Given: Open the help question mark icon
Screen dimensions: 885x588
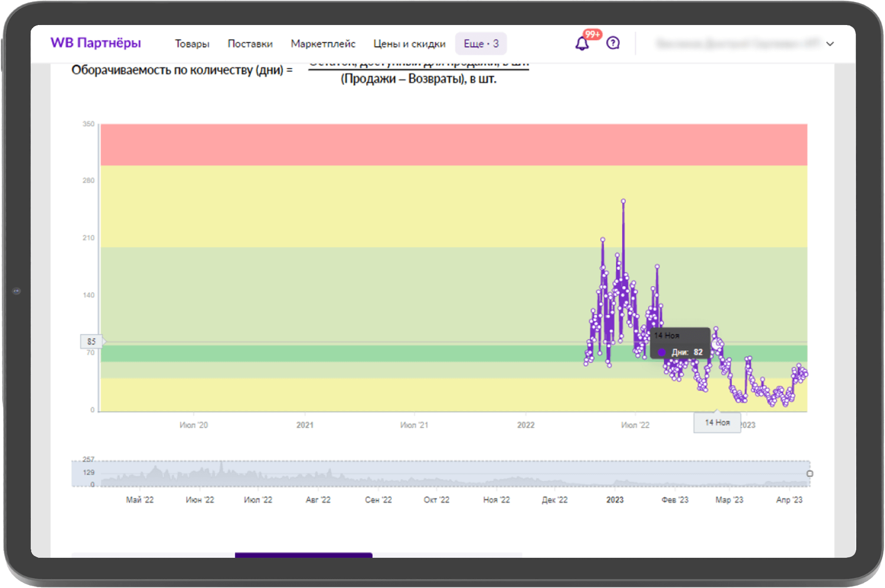Looking at the screenshot, I should (613, 43).
